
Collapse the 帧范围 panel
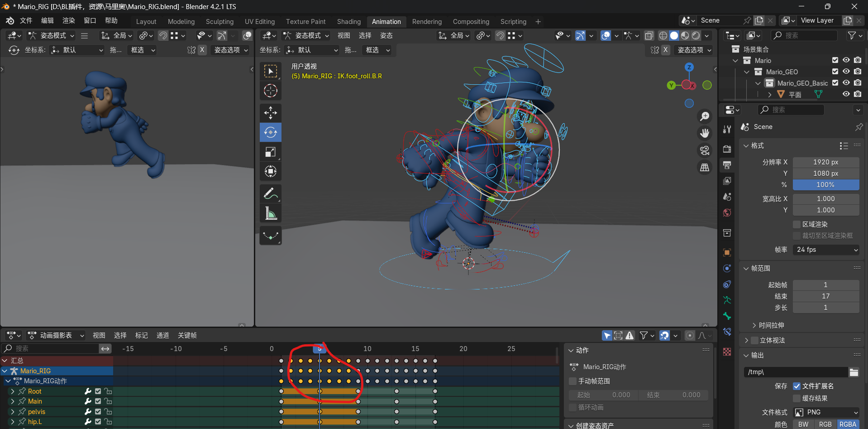(x=746, y=268)
